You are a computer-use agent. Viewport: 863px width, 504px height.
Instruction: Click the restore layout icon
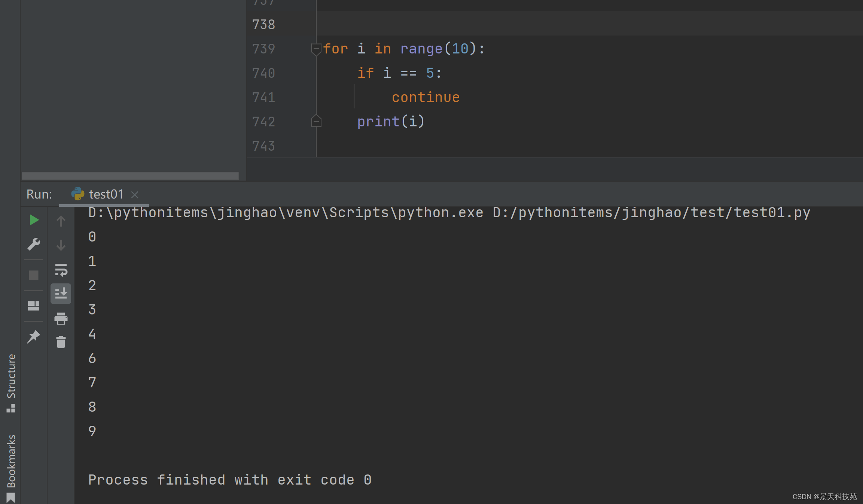click(x=34, y=306)
